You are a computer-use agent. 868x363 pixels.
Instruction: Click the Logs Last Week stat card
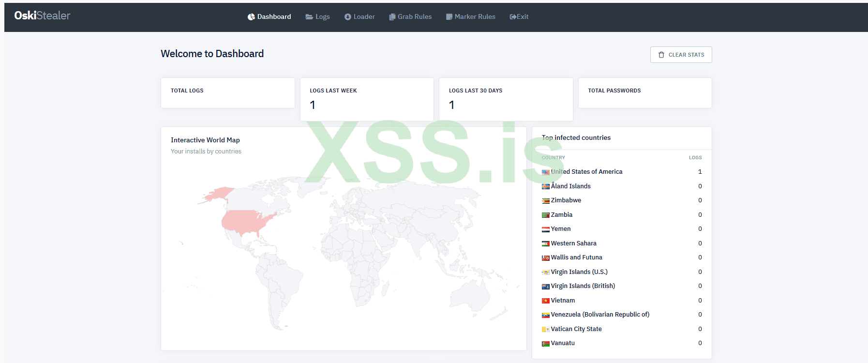click(367, 99)
